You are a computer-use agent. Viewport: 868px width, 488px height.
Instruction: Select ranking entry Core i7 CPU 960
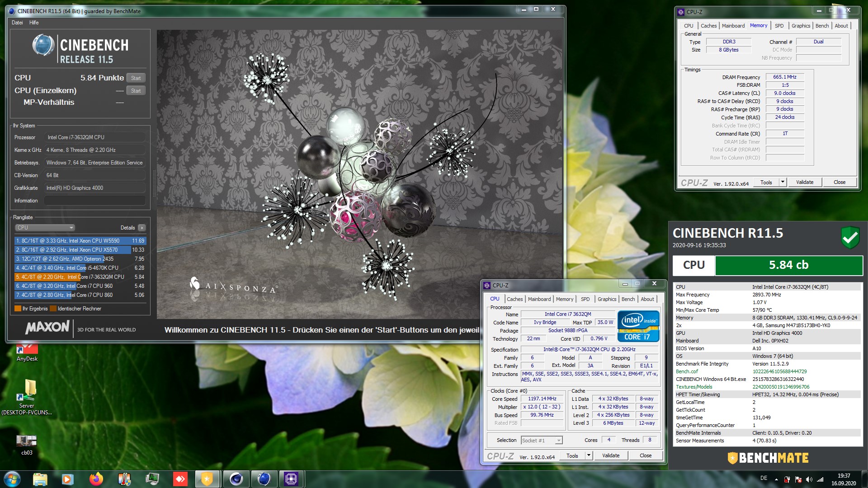pyautogui.click(x=80, y=286)
